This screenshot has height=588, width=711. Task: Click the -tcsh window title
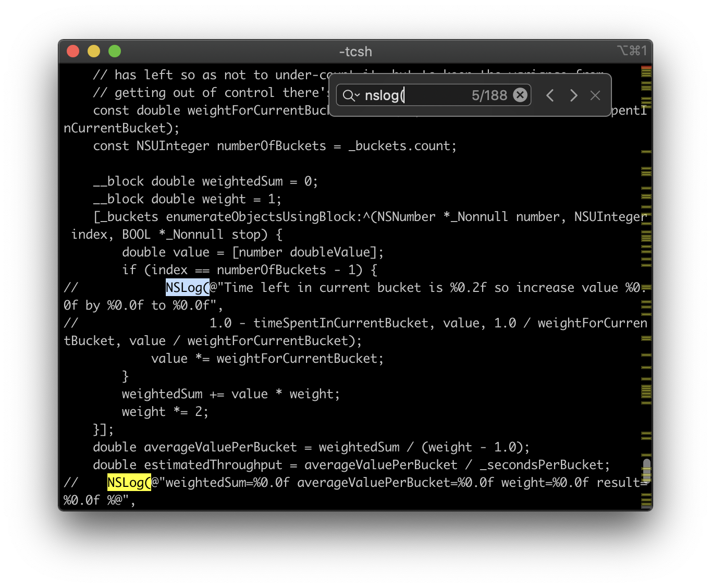click(355, 52)
